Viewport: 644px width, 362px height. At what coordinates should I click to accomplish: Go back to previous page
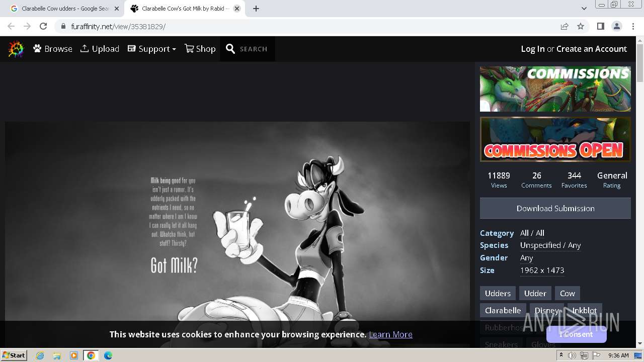(x=11, y=26)
